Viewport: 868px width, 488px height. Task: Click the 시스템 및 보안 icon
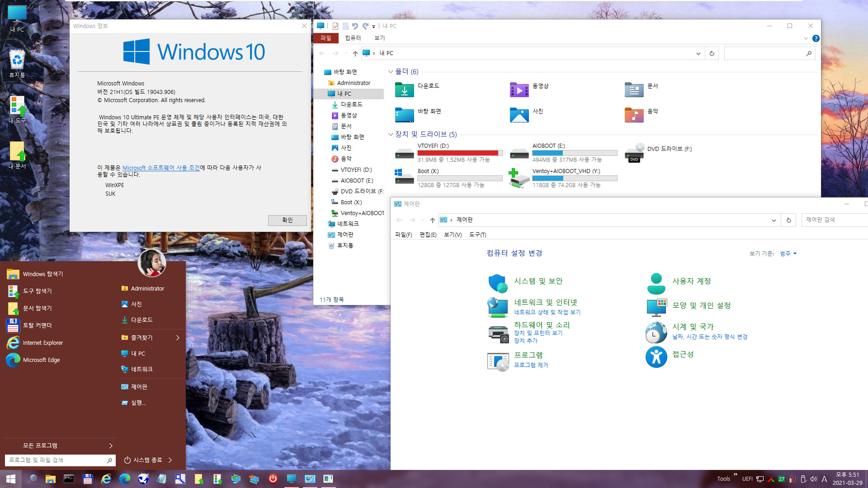coord(498,281)
